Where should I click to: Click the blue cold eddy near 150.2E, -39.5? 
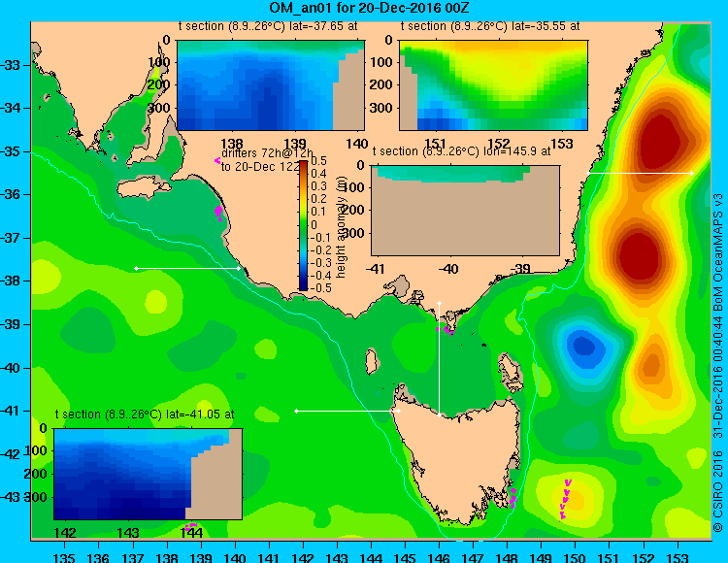click(583, 347)
